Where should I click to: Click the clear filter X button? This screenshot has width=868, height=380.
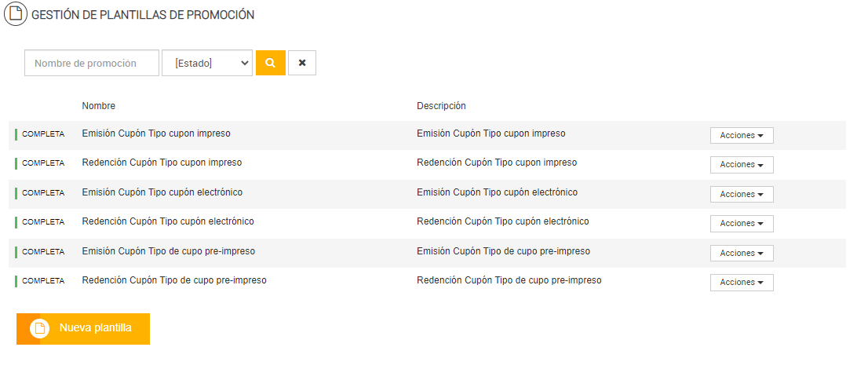coord(302,63)
